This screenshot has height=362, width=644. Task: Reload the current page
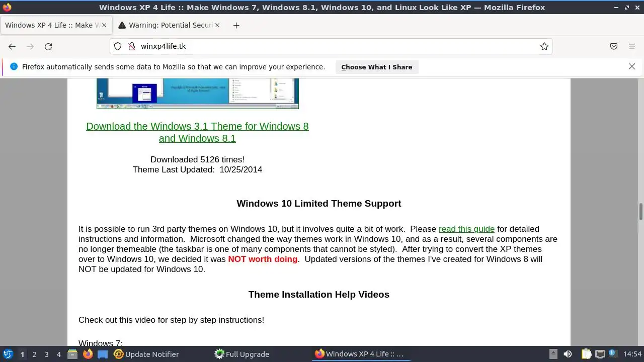tap(48, 46)
